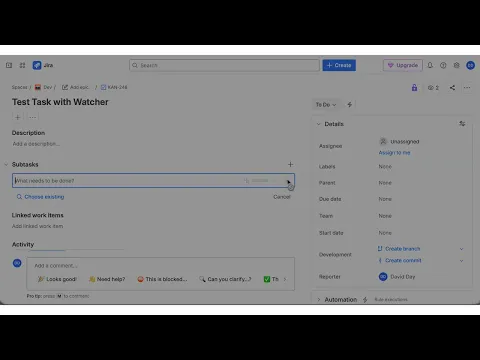This screenshot has width=480, height=360.
Task: Open the KAN-246 breadcrumb link
Action: pyautogui.click(x=114, y=87)
